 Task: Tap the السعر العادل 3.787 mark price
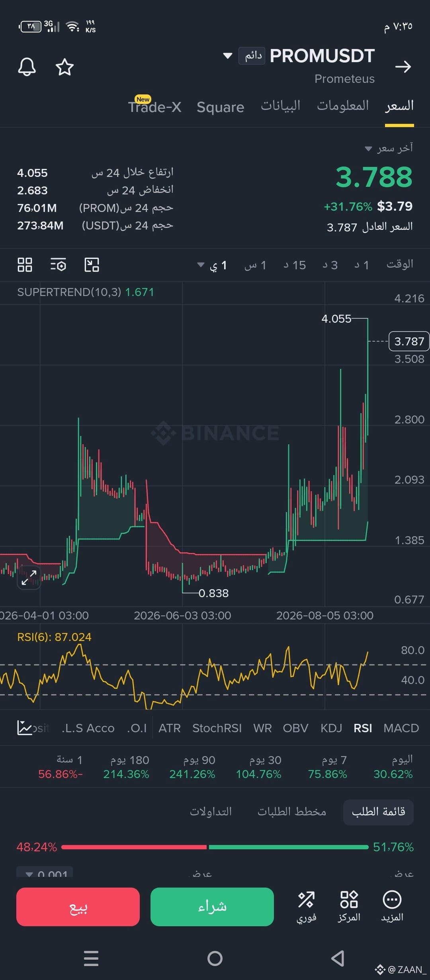click(369, 227)
